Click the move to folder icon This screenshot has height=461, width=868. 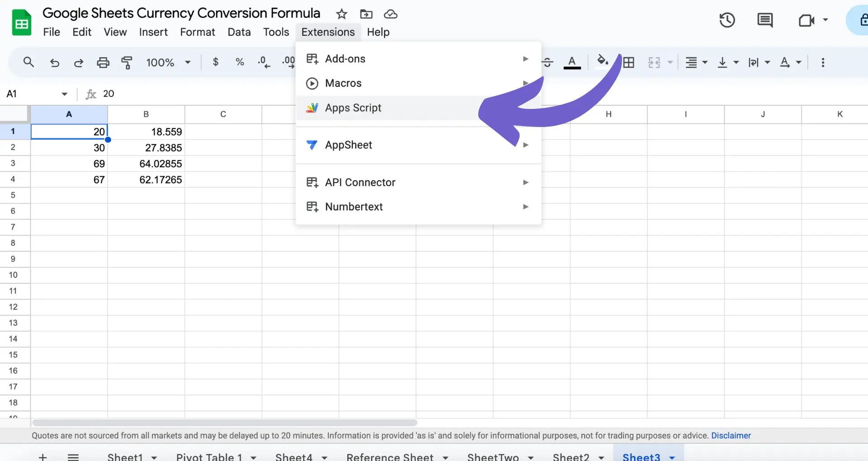click(366, 14)
